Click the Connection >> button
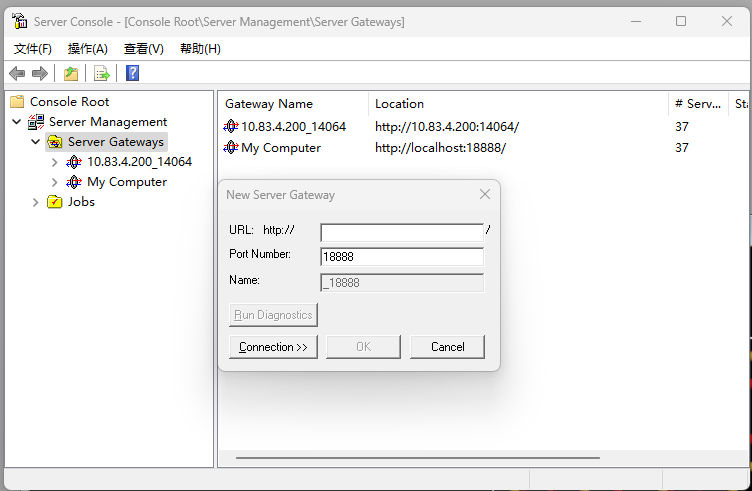Viewport: 752px width, 491px height. click(x=273, y=347)
